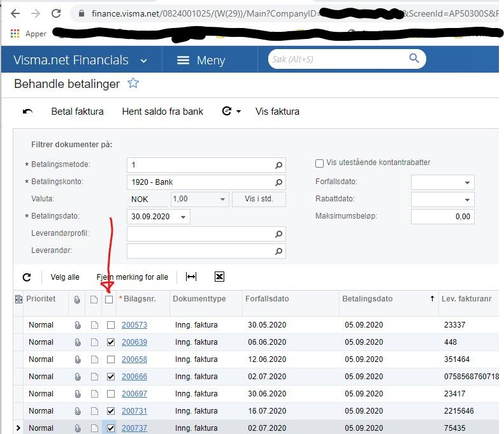Export grid to Excel icon

[219, 277]
